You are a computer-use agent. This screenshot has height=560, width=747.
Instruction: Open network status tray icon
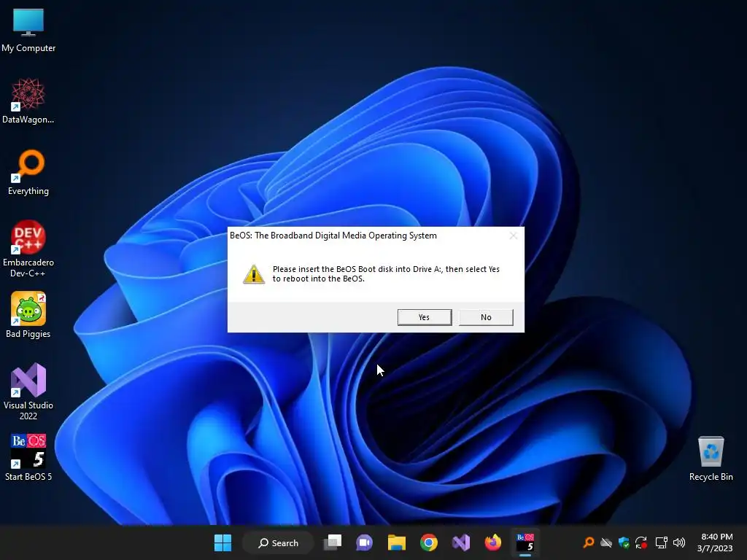tap(661, 542)
